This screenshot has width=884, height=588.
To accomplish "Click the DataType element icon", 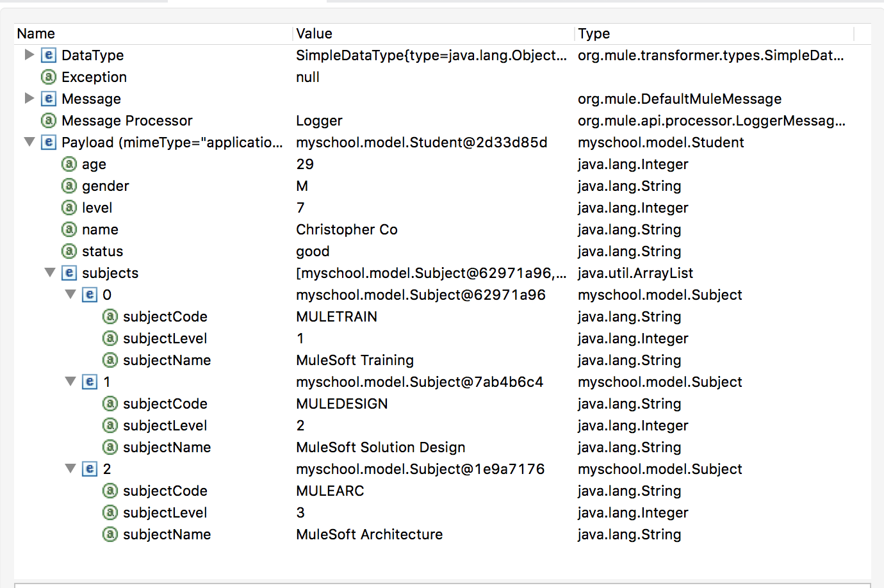I will click(x=49, y=55).
